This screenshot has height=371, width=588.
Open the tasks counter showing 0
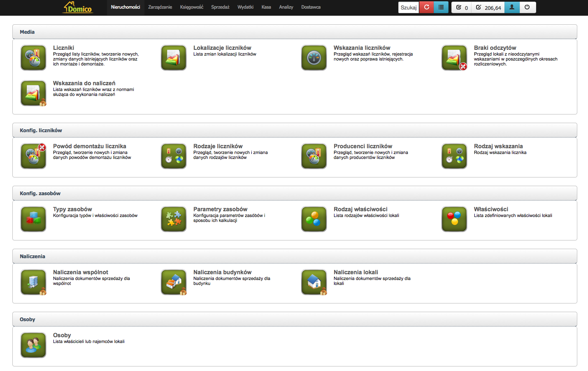tap(462, 7)
